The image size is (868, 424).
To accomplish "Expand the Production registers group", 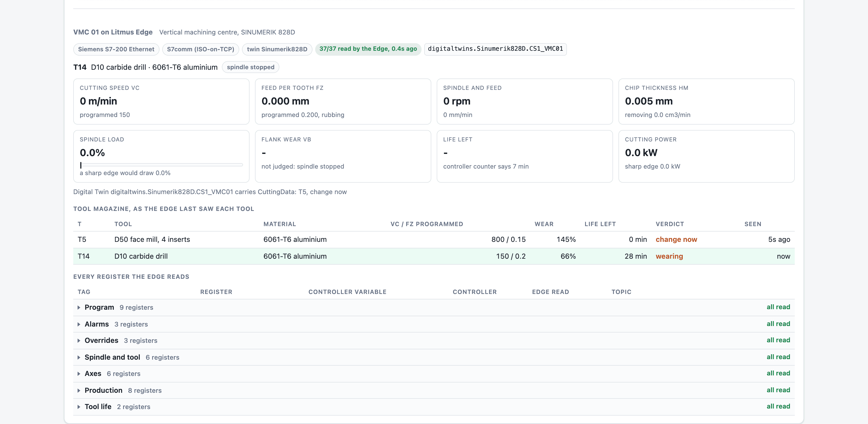I will (434, 390).
